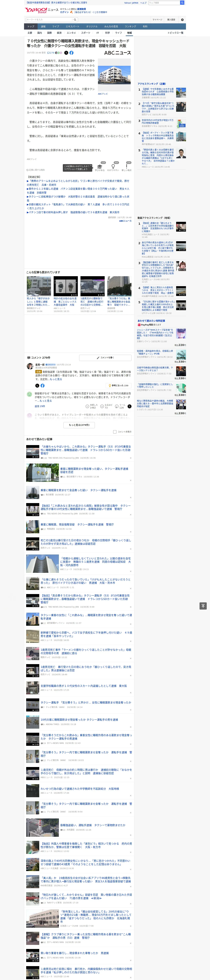Viewport: 210px width, 980px height.
Task: Open the マイページ link
Action: click(x=157, y=19)
